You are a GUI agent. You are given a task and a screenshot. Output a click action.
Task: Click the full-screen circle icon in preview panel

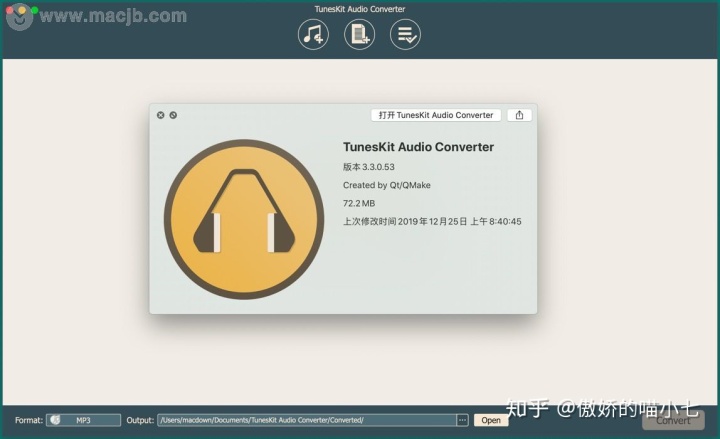(173, 115)
